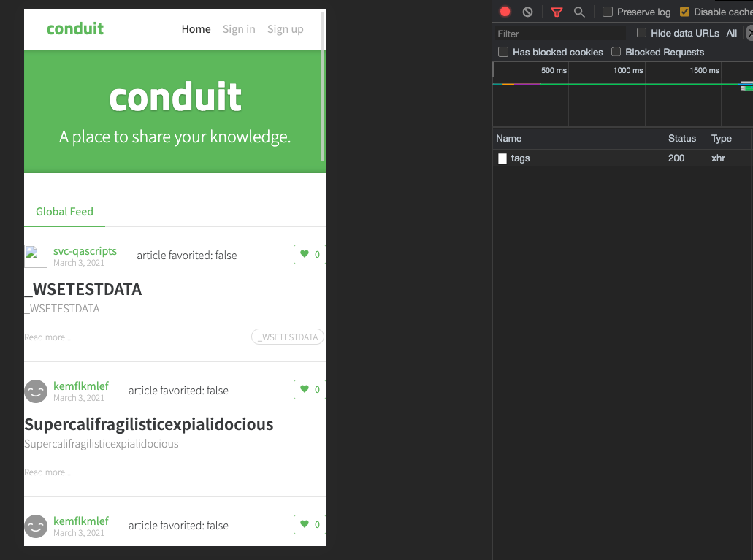Click the 1500 ms timeline marker

[x=704, y=70]
